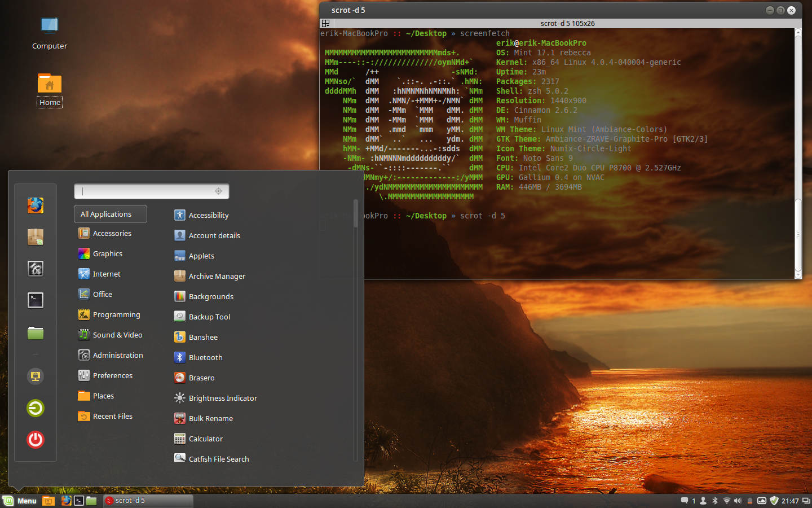Click the battery power tray icon
Screen dimensions: 812x508
pyautogui.click(x=750, y=501)
